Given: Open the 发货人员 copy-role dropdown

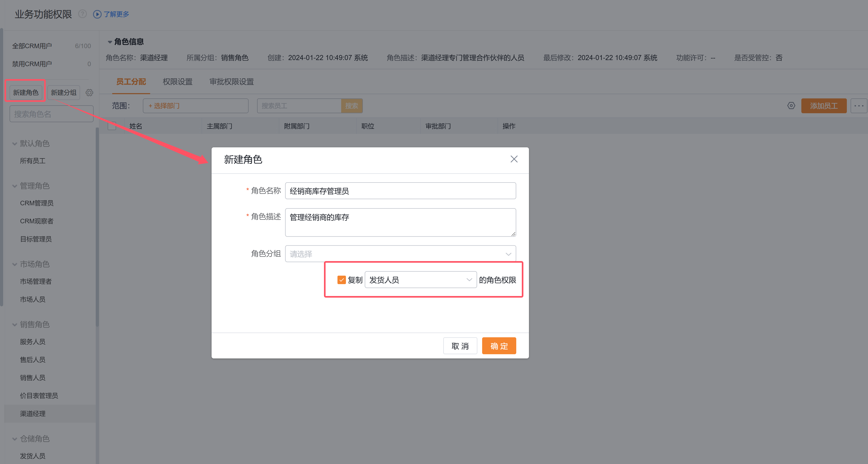Looking at the screenshot, I should [421, 280].
